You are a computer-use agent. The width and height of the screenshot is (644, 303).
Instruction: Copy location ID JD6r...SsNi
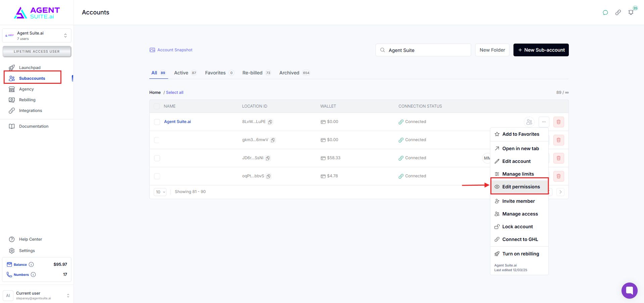[268, 158]
